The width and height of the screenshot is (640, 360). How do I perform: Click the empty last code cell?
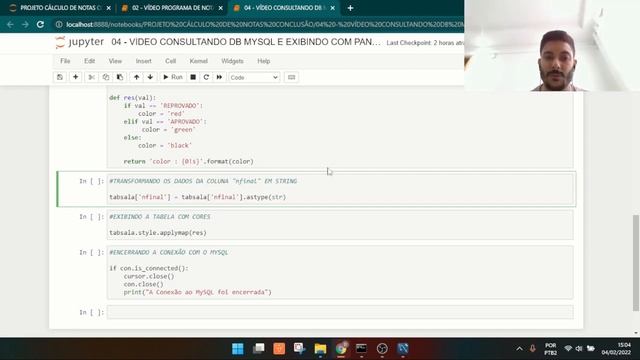[x=340, y=312]
